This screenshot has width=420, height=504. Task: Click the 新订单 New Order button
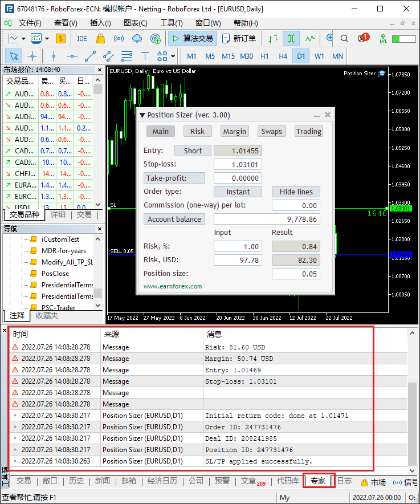coord(239,39)
